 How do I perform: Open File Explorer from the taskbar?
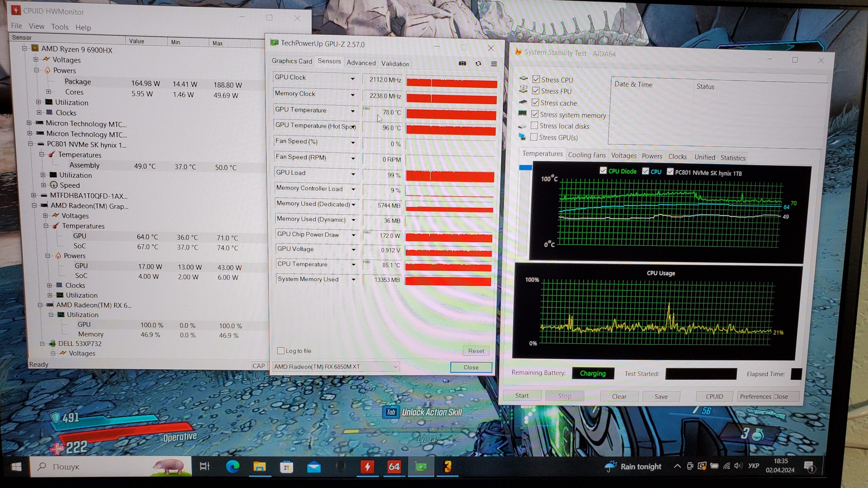click(259, 467)
